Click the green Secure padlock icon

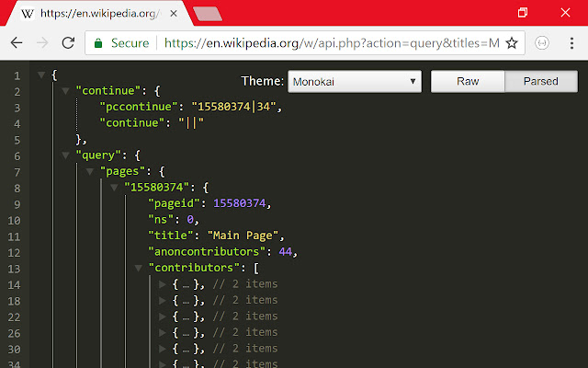98,43
